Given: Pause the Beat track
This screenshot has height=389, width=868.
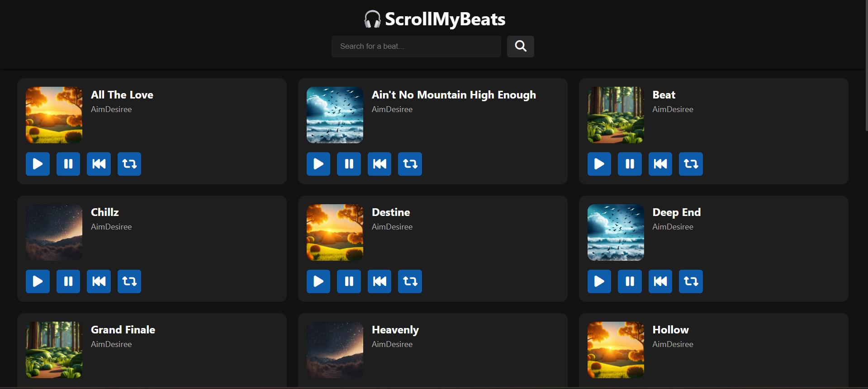Looking at the screenshot, I should [x=630, y=164].
